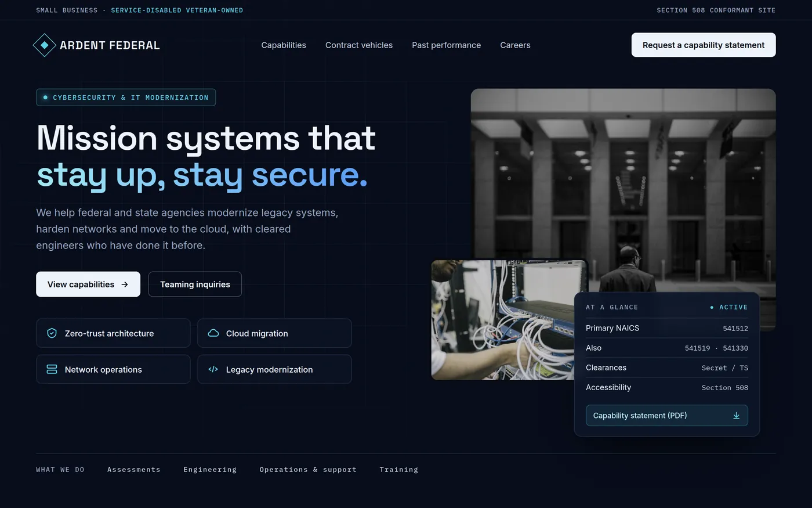Click Section 508 Conformant Site text
Viewport: 812px width, 508px height.
[x=716, y=10]
